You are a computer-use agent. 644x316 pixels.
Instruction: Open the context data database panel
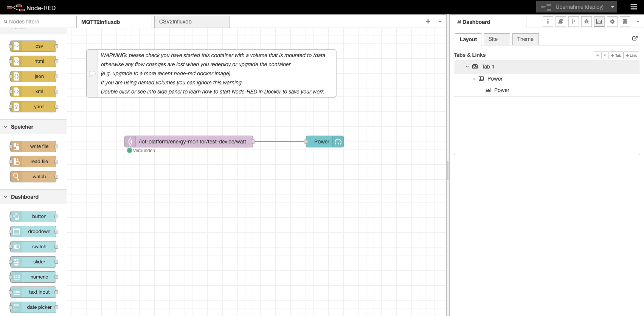[x=625, y=22]
